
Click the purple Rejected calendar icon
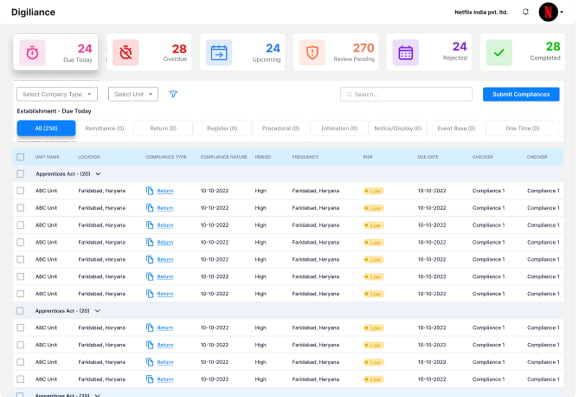click(x=406, y=53)
